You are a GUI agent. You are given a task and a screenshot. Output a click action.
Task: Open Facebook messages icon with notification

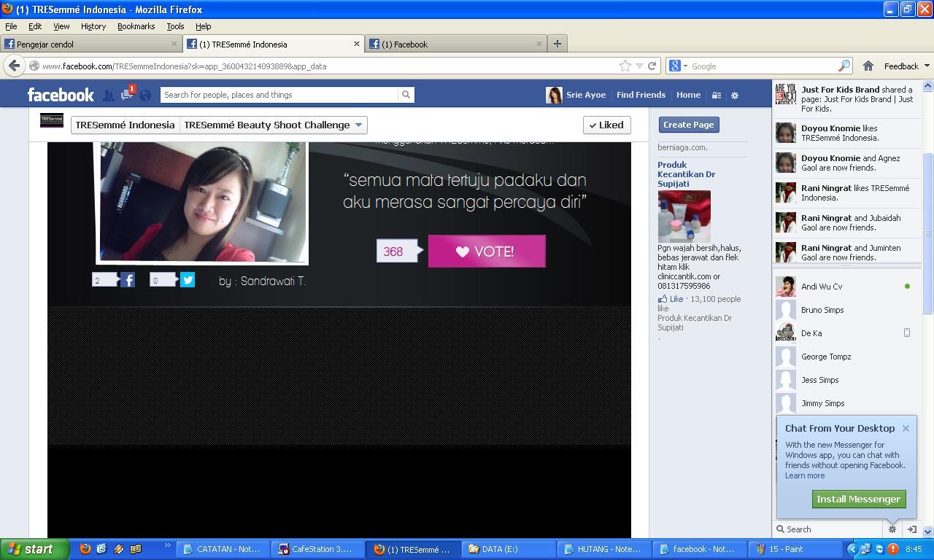[127, 95]
